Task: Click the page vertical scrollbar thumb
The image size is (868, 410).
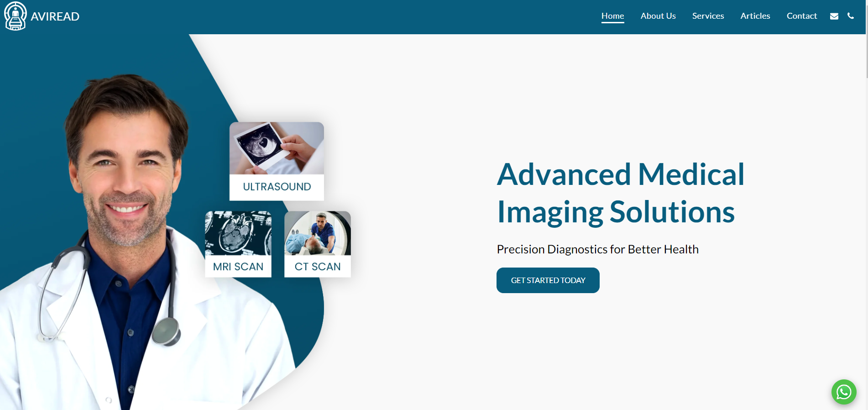Action: tap(867, 39)
